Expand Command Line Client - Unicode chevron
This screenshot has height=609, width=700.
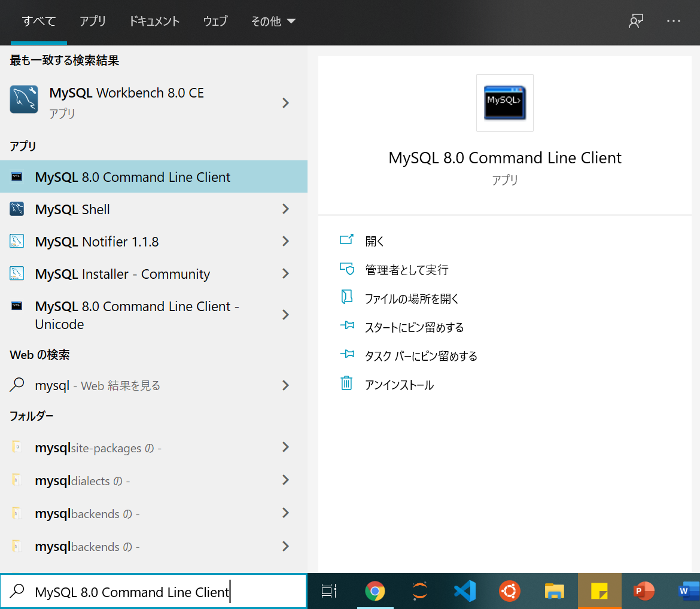pyautogui.click(x=286, y=315)
